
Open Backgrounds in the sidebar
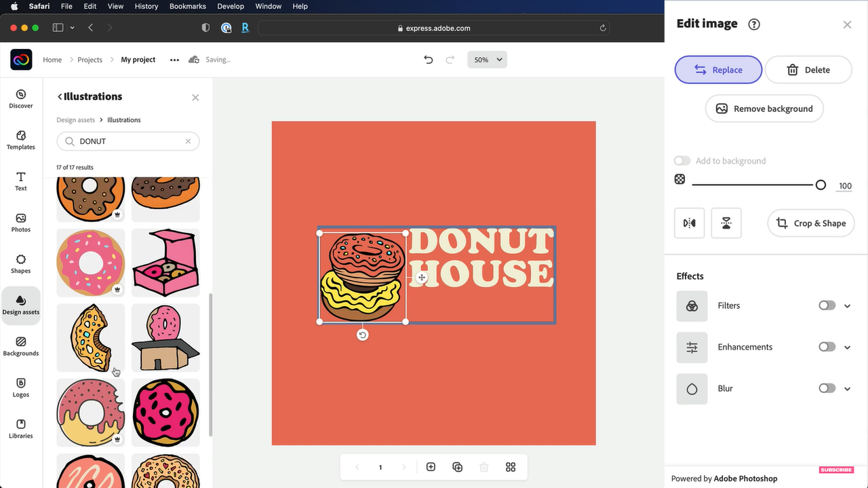pyautogui.click(x=21, y=346)
